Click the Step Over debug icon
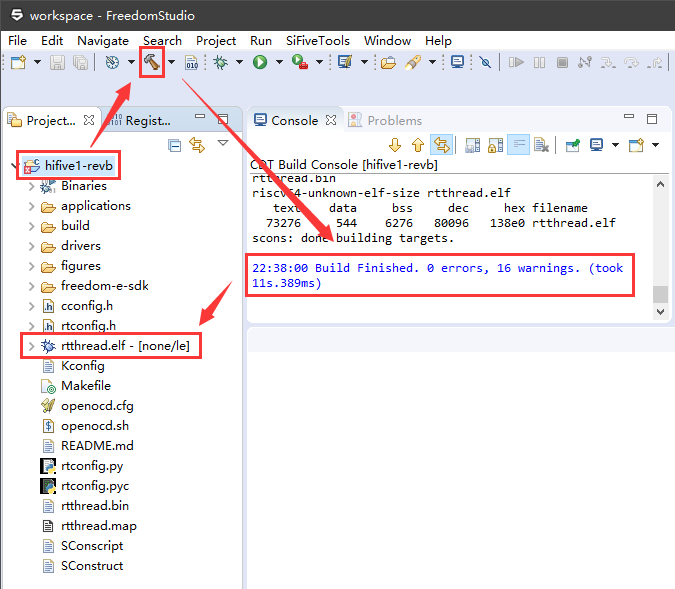675x589 pixels. click(x=631, y=63)
